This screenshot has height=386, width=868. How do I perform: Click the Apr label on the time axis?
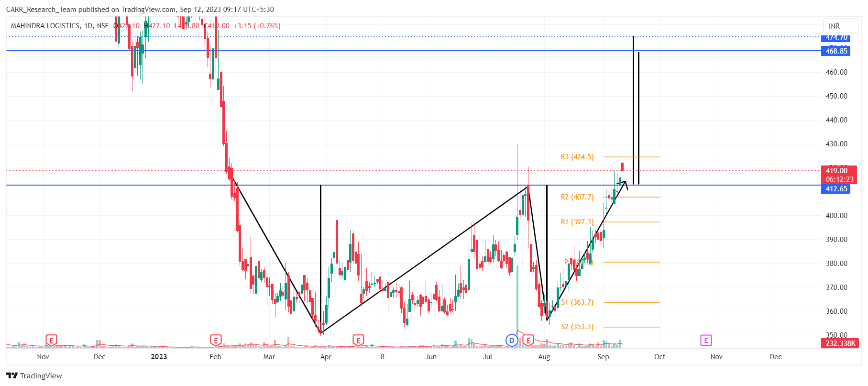326,356
